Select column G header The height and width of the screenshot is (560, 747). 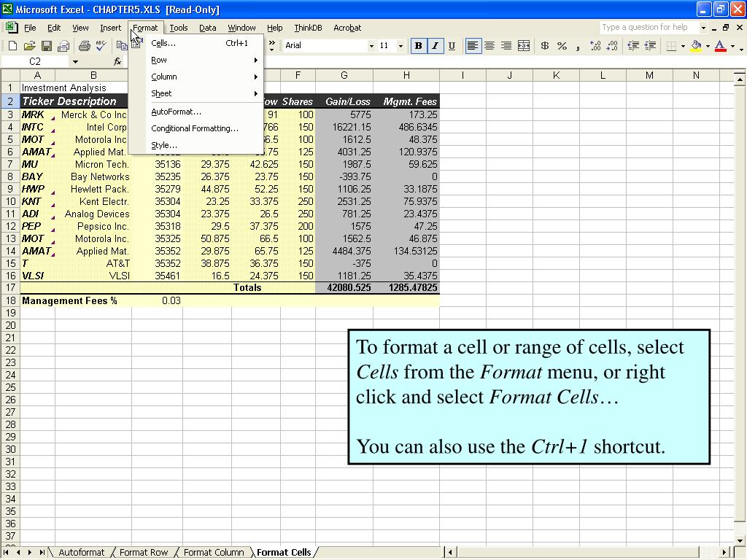pos(344,75)
